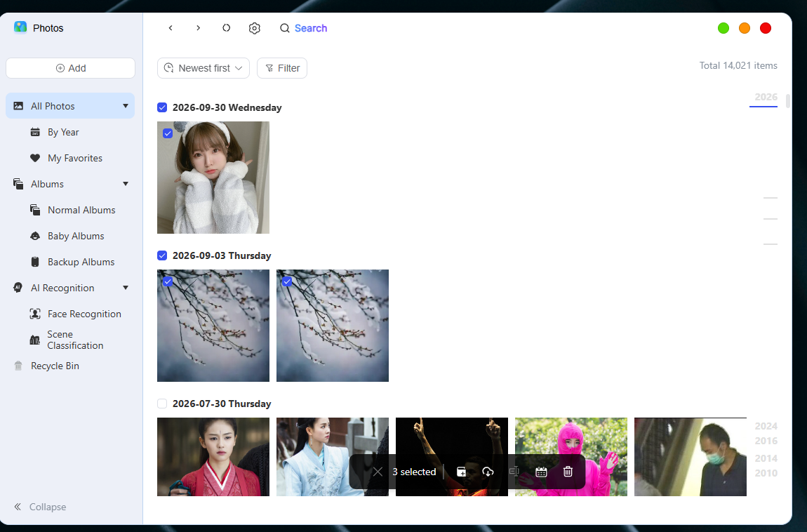
Task: Add selected photos to an album
Action: tap(461, 472)
